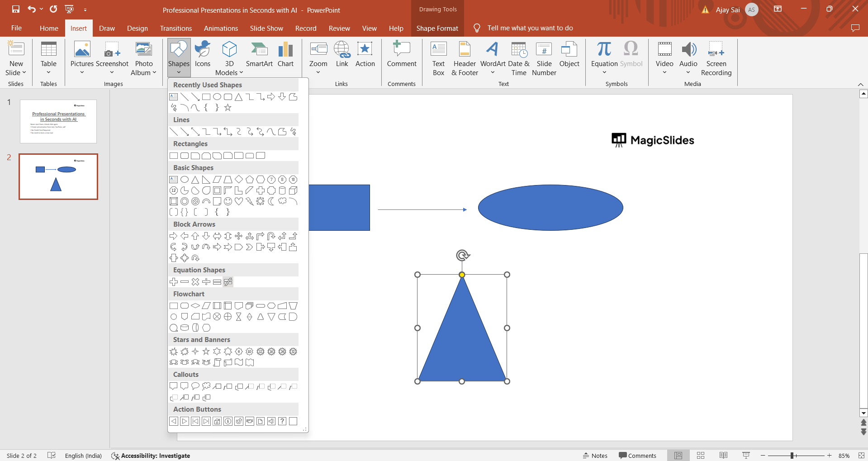This screenshot has height=461, width=868.
Task: Switch to the Design tab
Action: pos(137,28)
